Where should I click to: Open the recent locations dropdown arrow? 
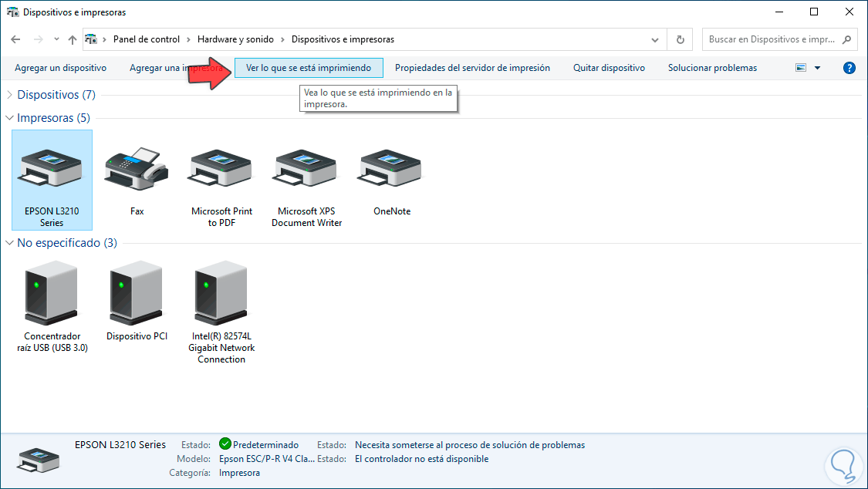[56, 39]
